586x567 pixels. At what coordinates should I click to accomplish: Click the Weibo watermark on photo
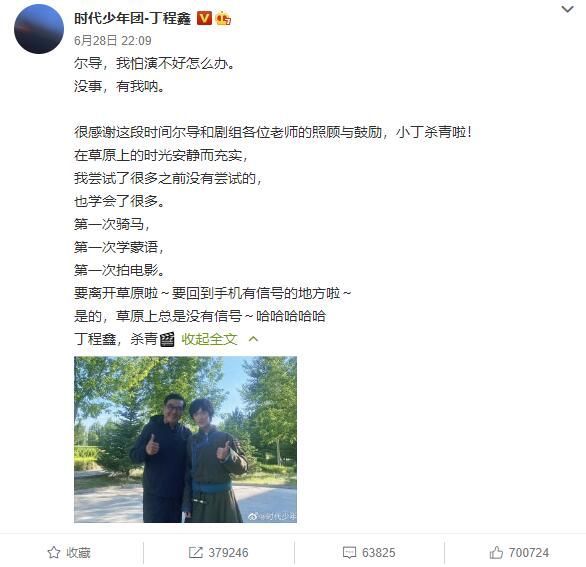click(272, 516)
